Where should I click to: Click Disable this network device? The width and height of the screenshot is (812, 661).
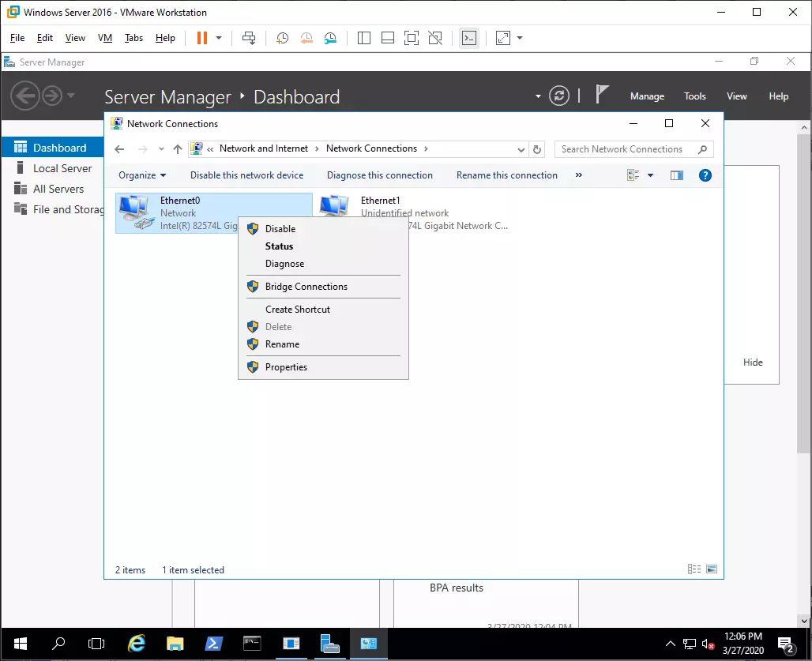[247, 175]
